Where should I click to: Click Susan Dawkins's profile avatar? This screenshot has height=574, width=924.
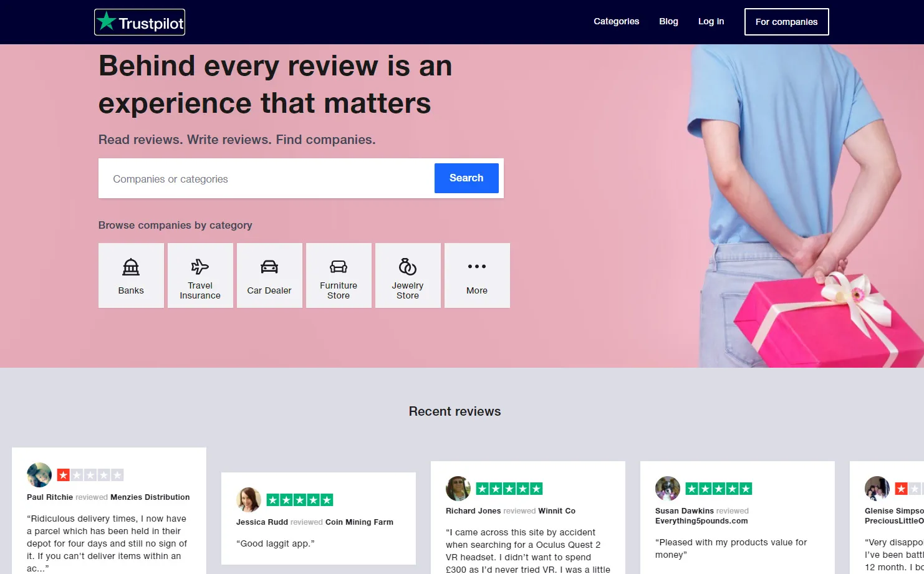pyautogui.click(x=668, y=489)
